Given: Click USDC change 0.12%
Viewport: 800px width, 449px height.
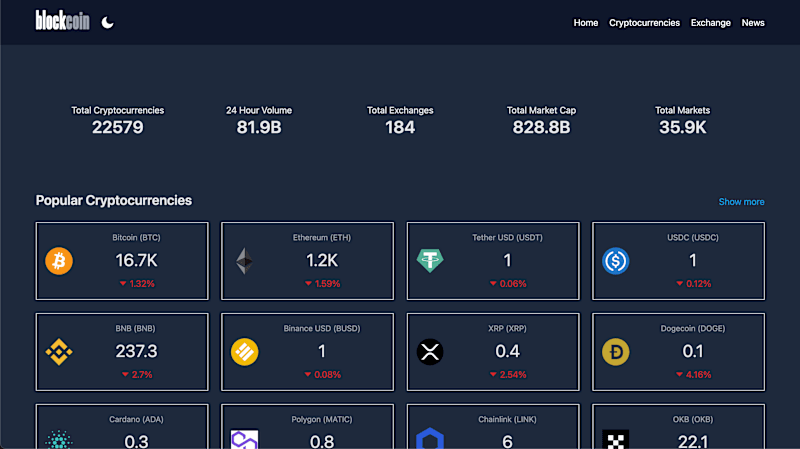Looking at the screenshot, I should point(698,284).
